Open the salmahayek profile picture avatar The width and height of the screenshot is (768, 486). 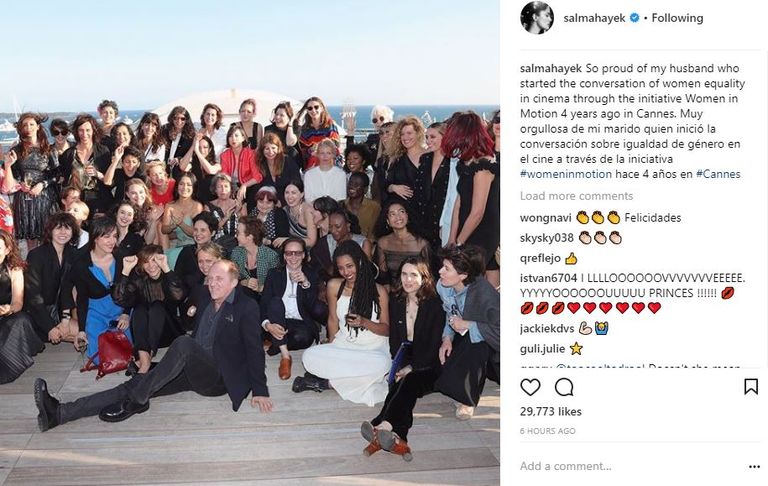(x=537, y=18)
